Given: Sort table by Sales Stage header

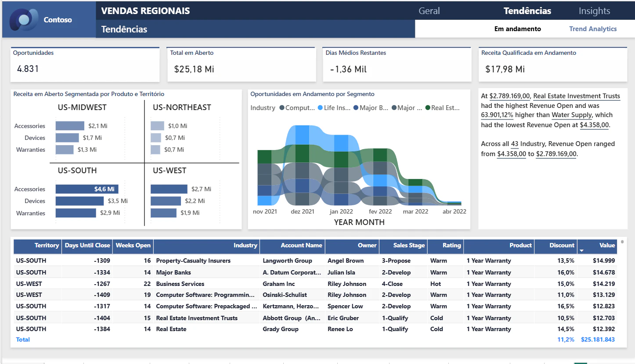Looking at the screenshot, I should (403, 246).
